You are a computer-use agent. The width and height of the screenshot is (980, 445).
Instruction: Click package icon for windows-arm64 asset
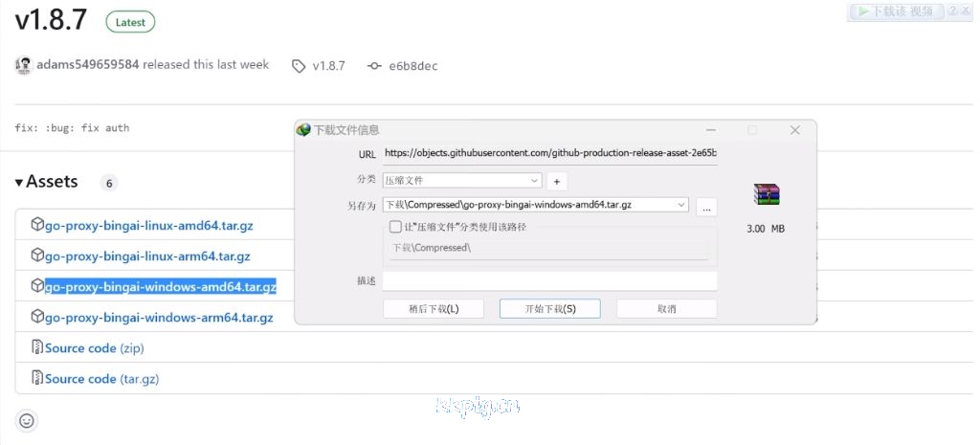tap(37, 317)
